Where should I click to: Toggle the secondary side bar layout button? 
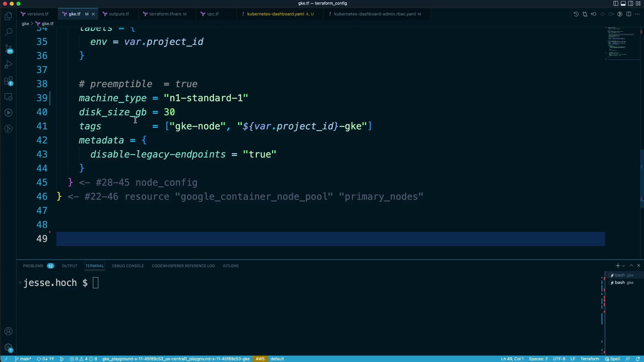pyautogui.click(x=630, y=3)
